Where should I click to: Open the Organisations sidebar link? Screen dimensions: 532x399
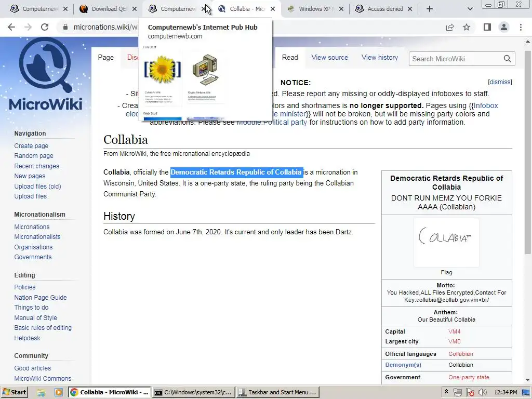pyautogui.click(x=33, y=247)
